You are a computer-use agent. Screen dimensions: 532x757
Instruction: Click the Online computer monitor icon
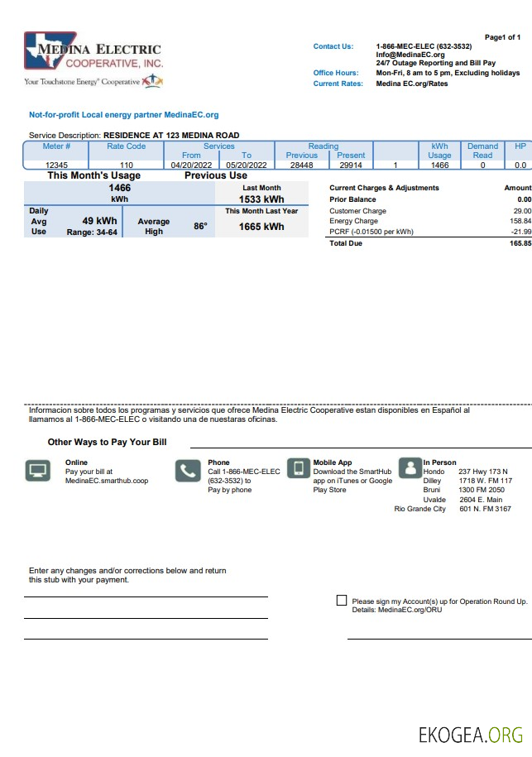click(x=38, y=470)
